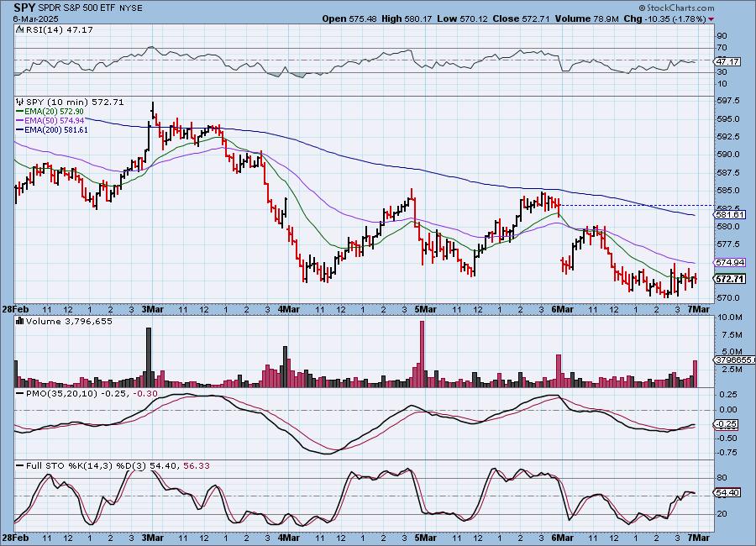Viewport: 756px width, 546px height.
Task: Click the RSI(14) 47.17 legend label
Action: 59,30
